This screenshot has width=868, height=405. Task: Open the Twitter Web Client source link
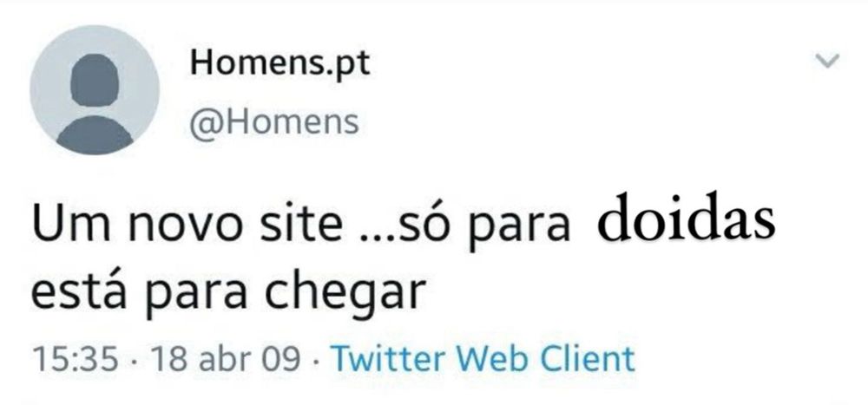tap(482, 358)
